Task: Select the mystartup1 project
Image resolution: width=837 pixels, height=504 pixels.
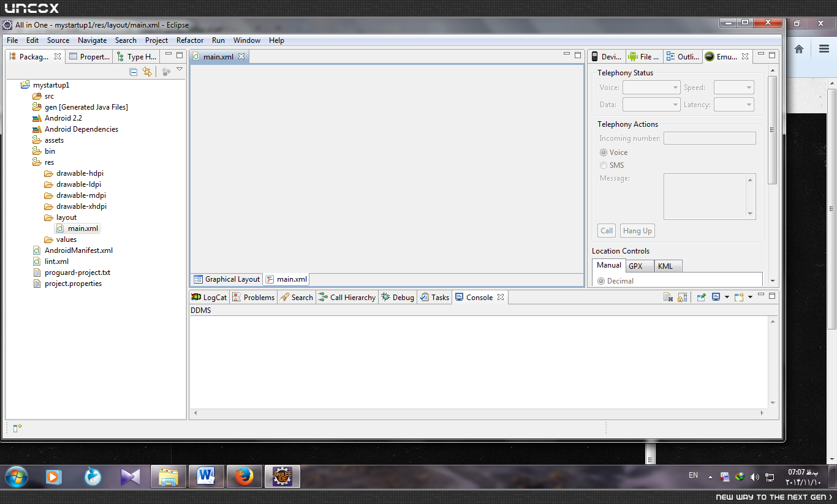Action: click(45, 85)
